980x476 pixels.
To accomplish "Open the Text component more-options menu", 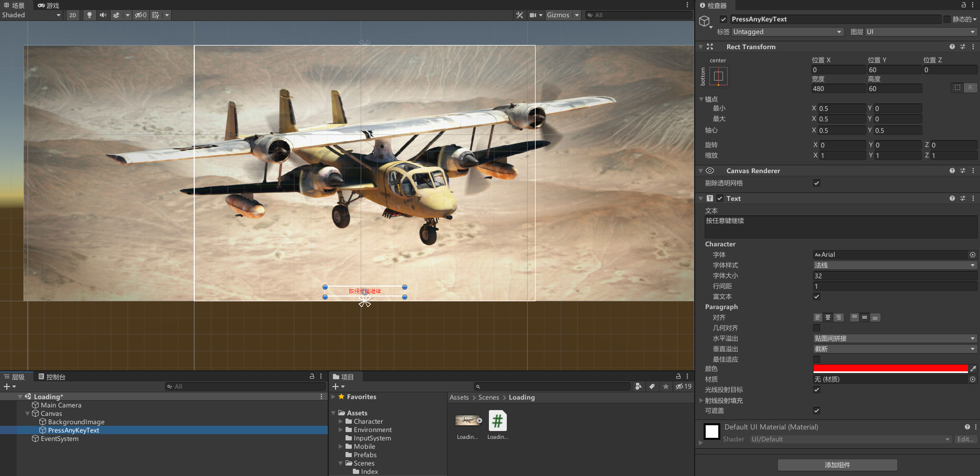I will [973, 198].
